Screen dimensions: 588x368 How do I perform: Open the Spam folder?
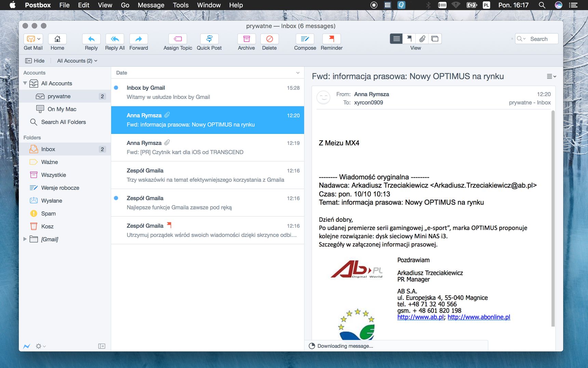(x=65, y=214)
